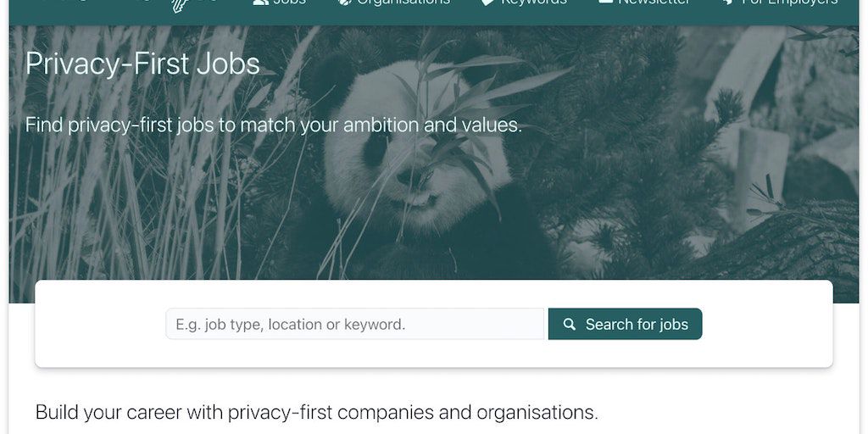Open the Organisations menu item
Image resolution: width=868 pixels, height=434 pixels.
(x=403, y=3)
